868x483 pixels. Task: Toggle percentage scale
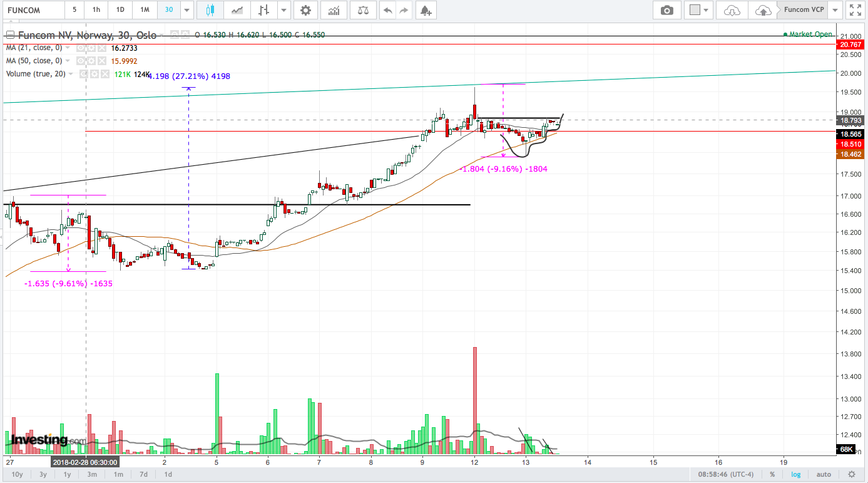773,474
